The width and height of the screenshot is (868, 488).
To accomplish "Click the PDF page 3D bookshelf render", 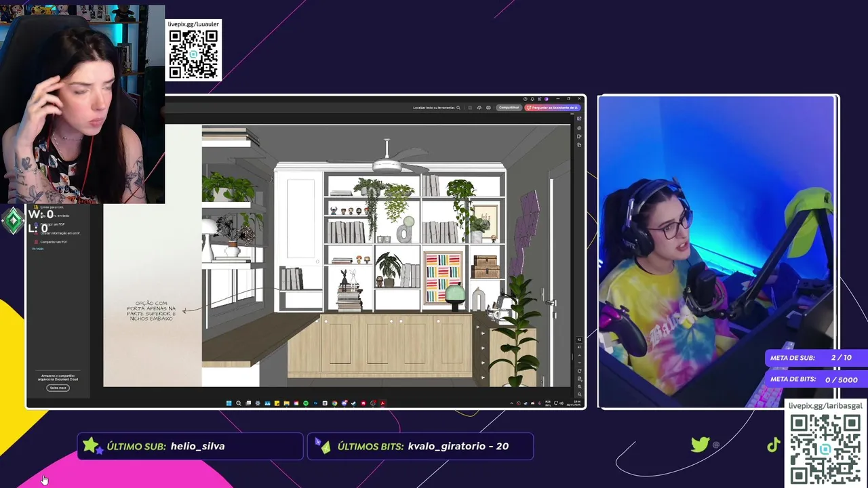I will coord(386,256).
